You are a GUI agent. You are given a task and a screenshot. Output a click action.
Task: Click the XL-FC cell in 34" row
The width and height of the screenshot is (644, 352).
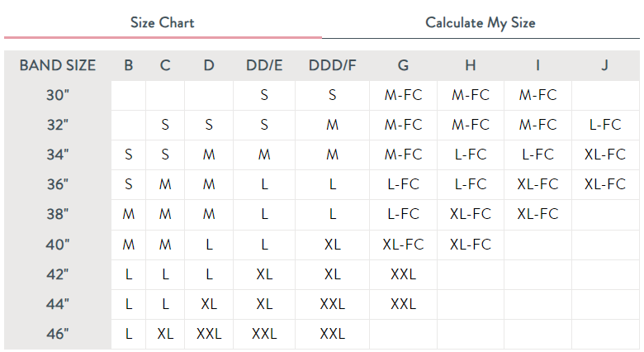tap(604, 155)
